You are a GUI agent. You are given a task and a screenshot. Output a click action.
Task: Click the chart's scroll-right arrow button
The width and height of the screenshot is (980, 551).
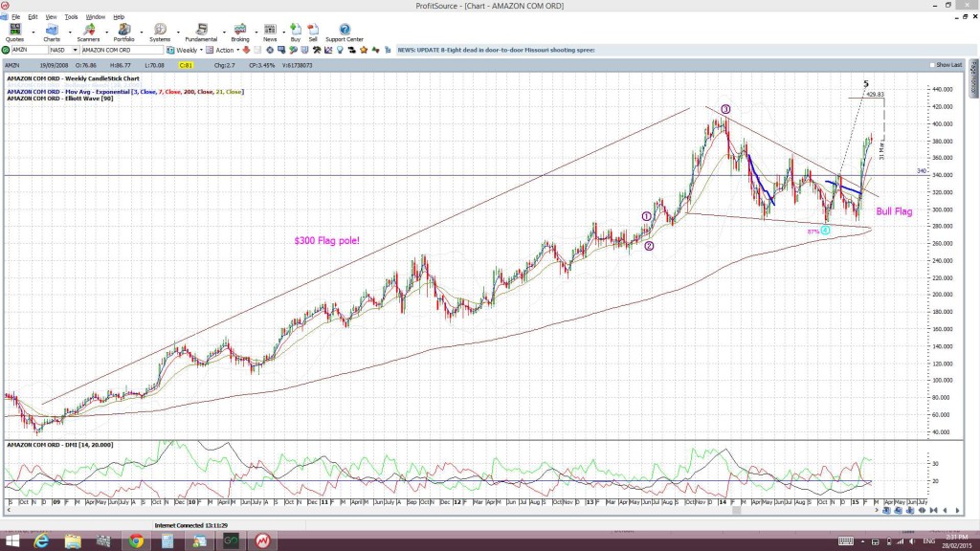pos(957,511)
